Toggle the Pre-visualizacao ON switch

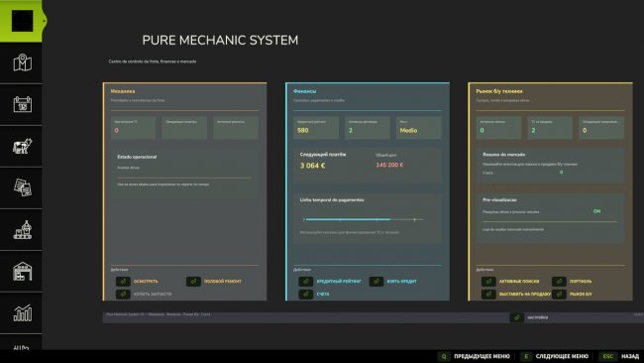click(596, 211)
